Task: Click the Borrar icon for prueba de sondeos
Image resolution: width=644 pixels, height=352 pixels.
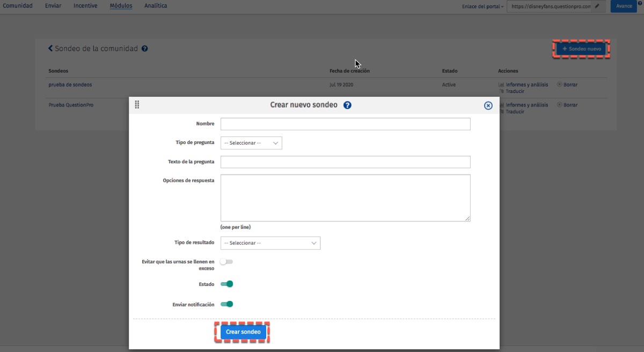Action: click(x=560, y=84)
